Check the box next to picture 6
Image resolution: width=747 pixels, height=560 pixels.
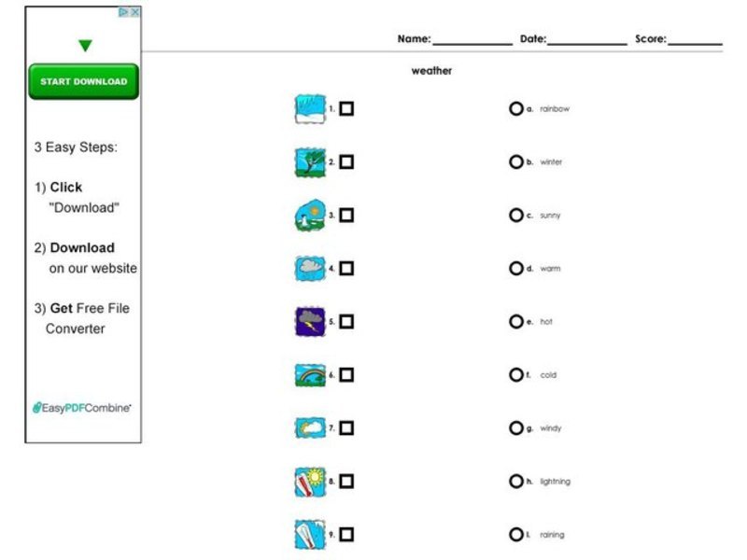[x=347, y=374]
